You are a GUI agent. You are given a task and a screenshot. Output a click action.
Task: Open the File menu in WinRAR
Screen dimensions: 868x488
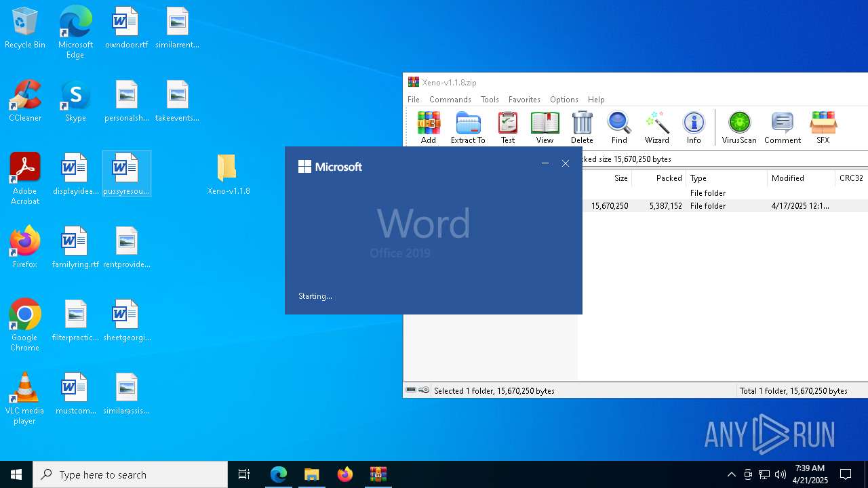[414, 100]
